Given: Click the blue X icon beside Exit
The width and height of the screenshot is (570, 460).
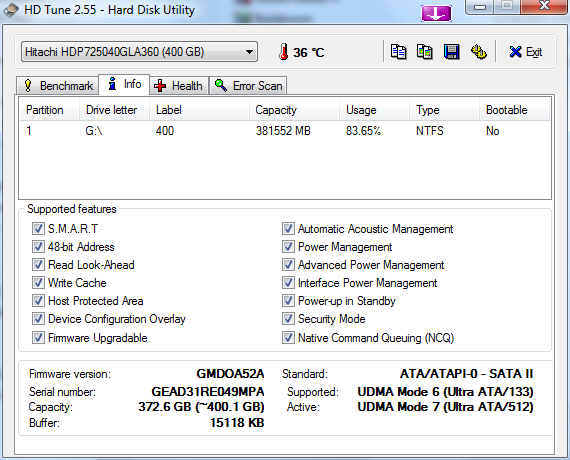Looking at the screenshot, I should coord(515,52).
